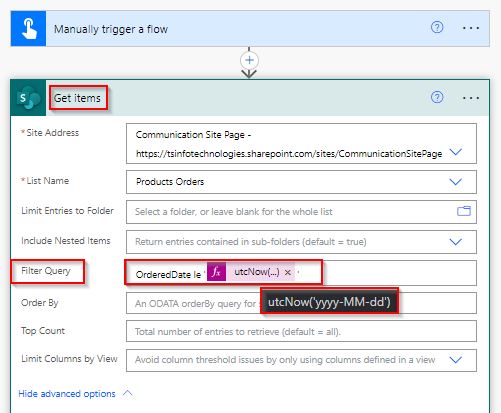Screen dimensions: 501x413
Task: Click the SharePoint icon on Get items
Action: click(x=29, y=98)
